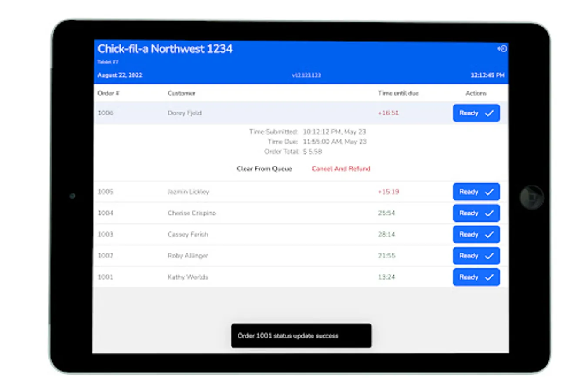Viewport: 588px width, 392px height.
Task: Click the remaining time 13:24
Action: tap(386, 277)
